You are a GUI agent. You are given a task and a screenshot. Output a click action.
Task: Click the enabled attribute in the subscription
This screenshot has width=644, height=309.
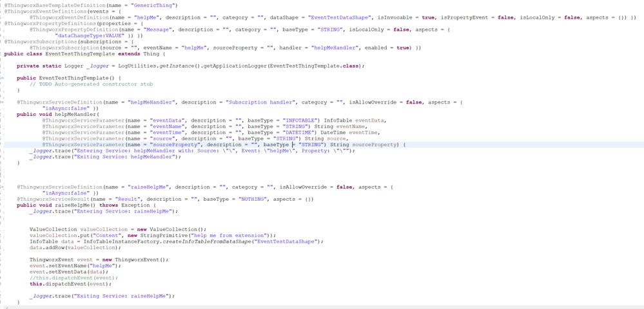click(376, 48)
